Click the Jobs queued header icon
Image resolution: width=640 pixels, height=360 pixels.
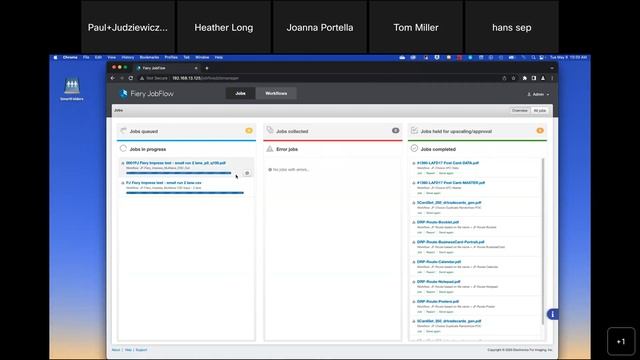point(123,131)
